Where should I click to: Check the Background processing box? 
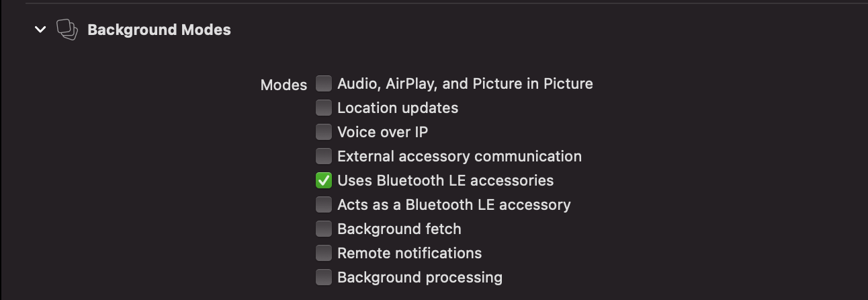324,277
